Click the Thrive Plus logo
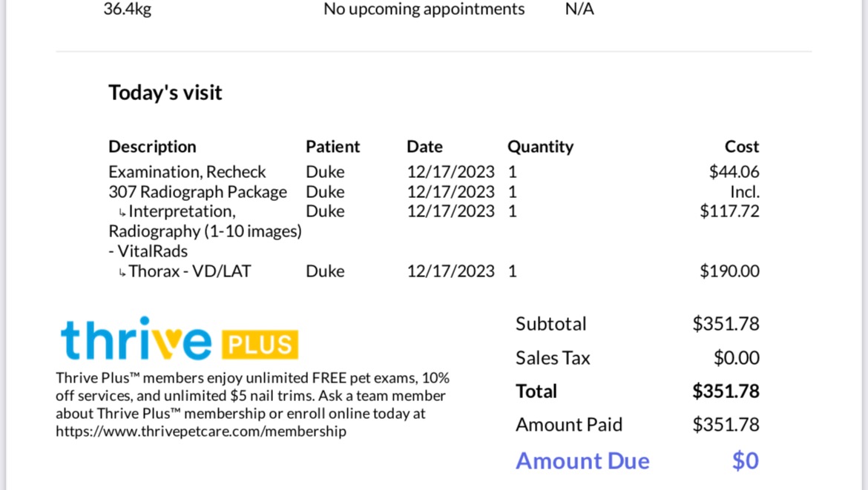Screen dimensions: 868x490 [x=180, y=339]
